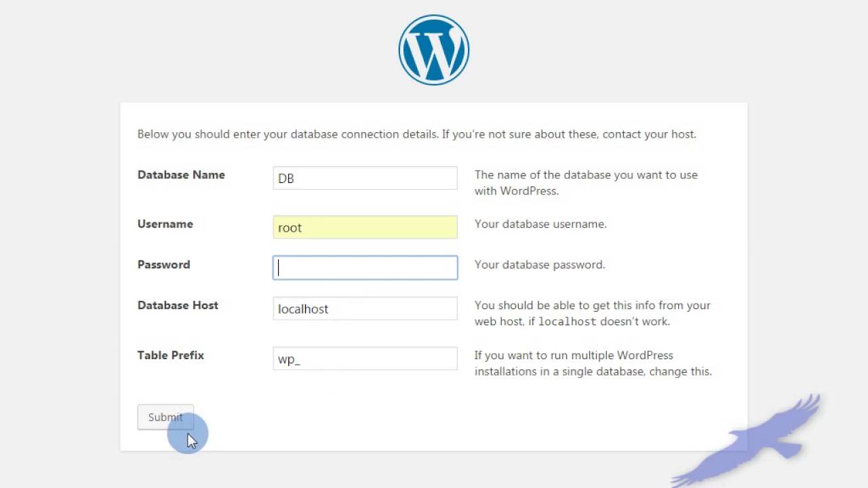Click 'Your database password.' hint text
Image resolution: width=868 pixels, height=488 pixels.
pos(540,265)
